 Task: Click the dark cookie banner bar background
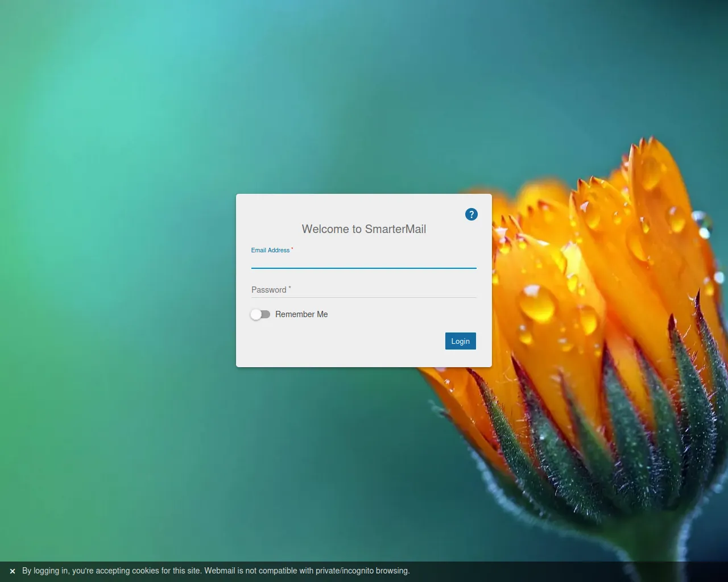pyautogui.click(x=569, y=571)
